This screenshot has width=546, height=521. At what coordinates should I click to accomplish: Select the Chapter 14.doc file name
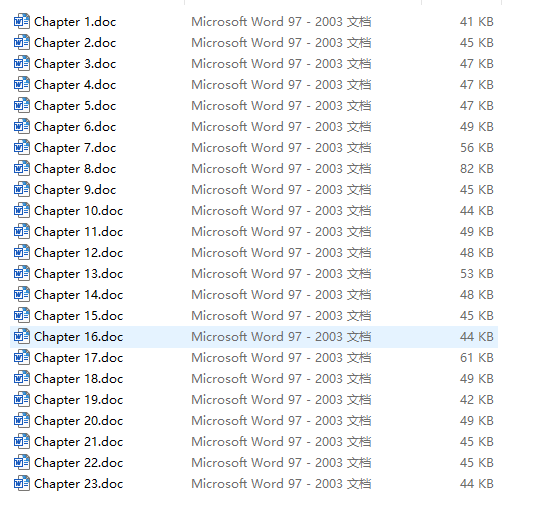click(x=79, y=295)
